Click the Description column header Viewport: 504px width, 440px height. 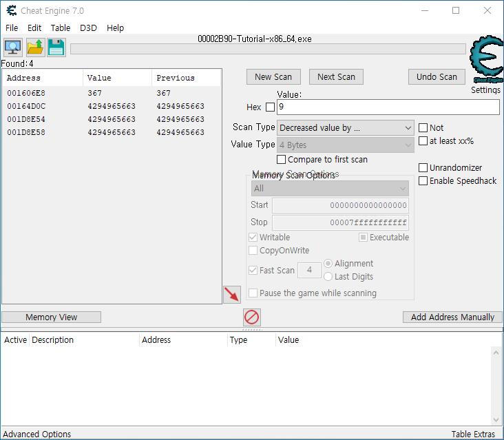(85, 340)
